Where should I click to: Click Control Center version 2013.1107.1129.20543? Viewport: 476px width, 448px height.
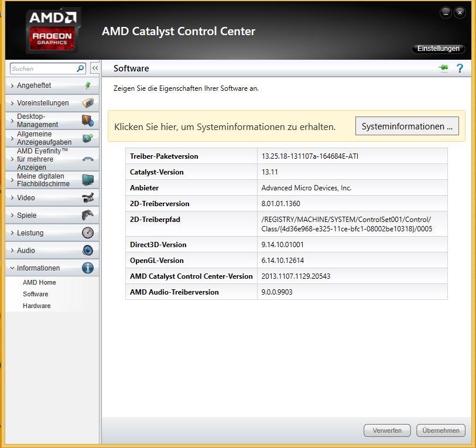pos(296,276)
